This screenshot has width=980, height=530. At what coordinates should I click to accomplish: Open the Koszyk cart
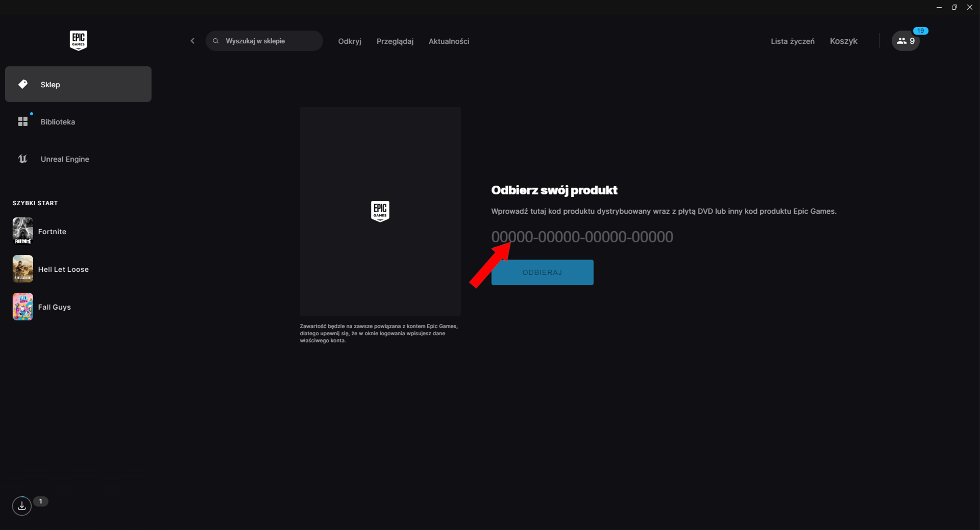click(843, 41)
